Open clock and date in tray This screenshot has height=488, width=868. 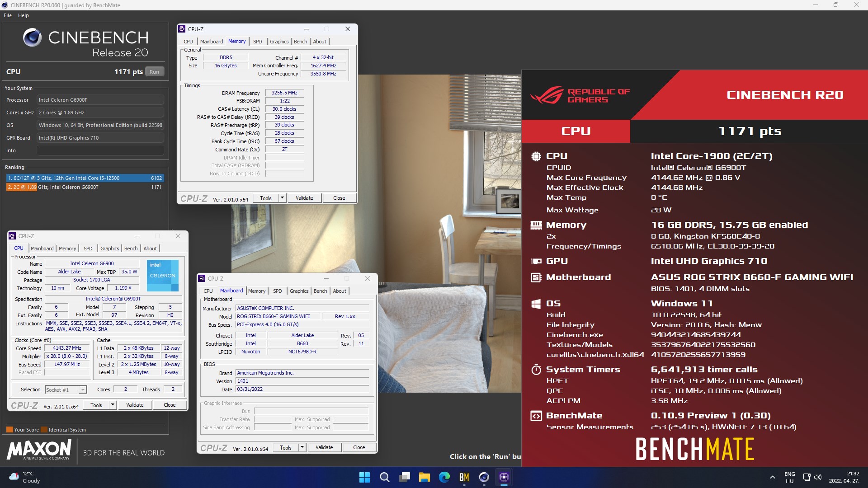(844, 477)
